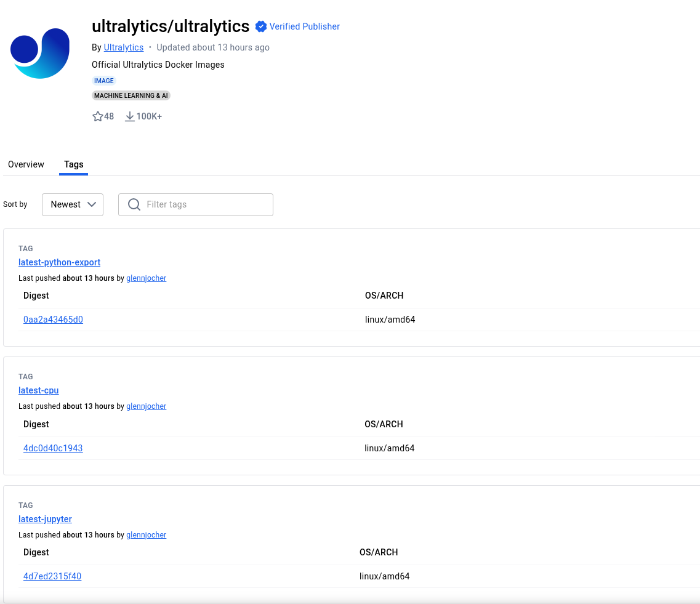Viewport: 700px width, 604px height.
Task: Open glennjocher profile under latest-jupyter
Action: click(x=147, y=535)
